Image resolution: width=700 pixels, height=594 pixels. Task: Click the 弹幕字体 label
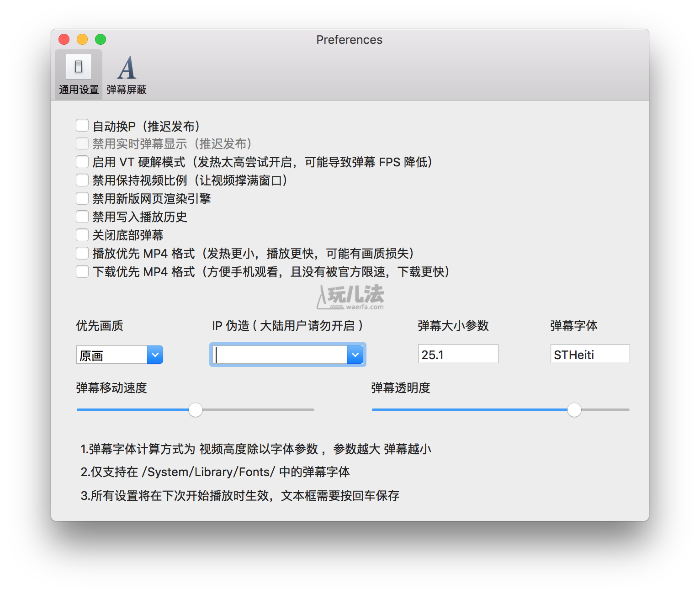(x=574, y=326)
